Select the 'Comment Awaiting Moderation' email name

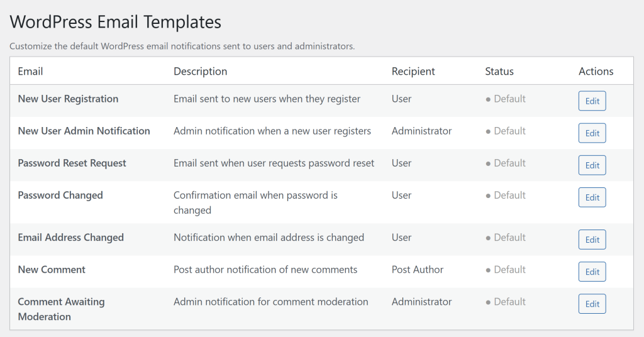61,309
